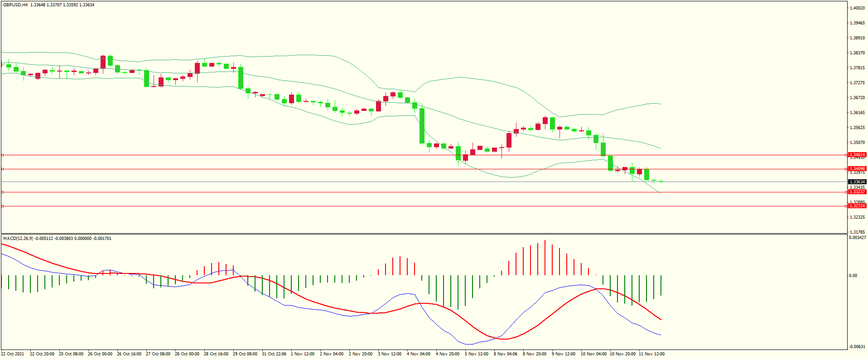
Task: Grab left handle of 1.34614 horizontal line
Action: pos(2,155)
